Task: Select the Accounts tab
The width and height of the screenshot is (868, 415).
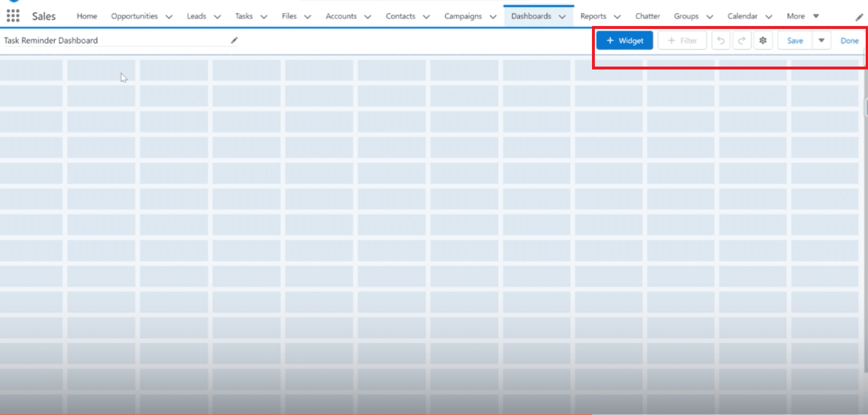Action: click(x=341, y=16)
